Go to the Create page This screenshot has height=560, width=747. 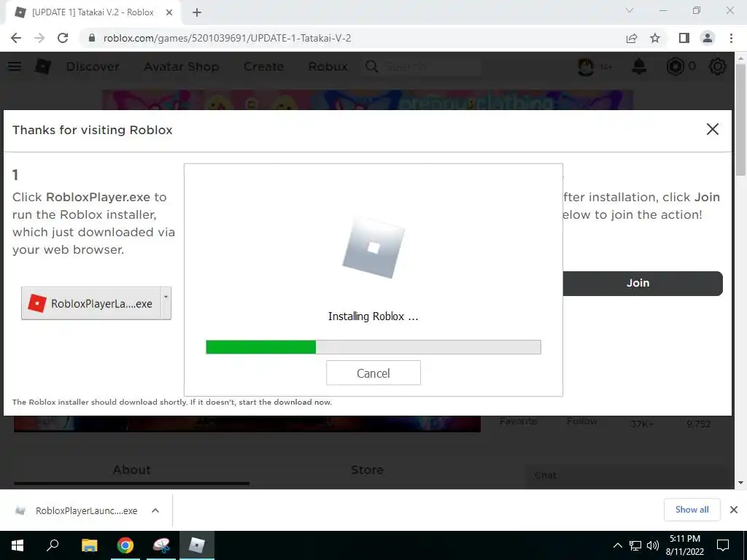pyautogui.click(x=263, y=66)
